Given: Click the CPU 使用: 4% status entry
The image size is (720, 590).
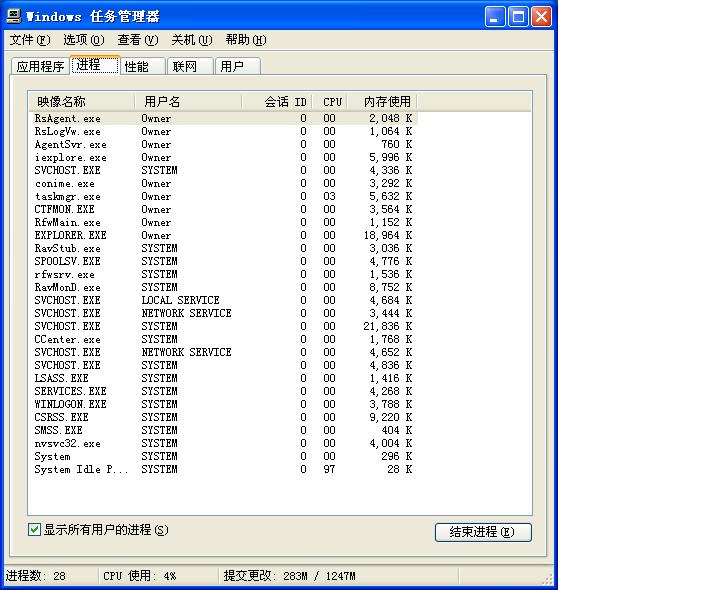Looking at the screenshot, I should click(x=140, y=576).
